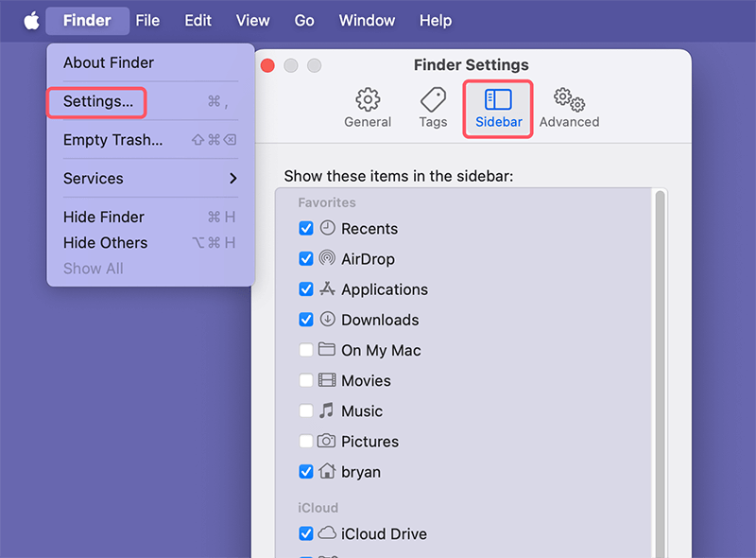Select the General gear icon
This screenshot has width=756, height=558.
[368, 99]
